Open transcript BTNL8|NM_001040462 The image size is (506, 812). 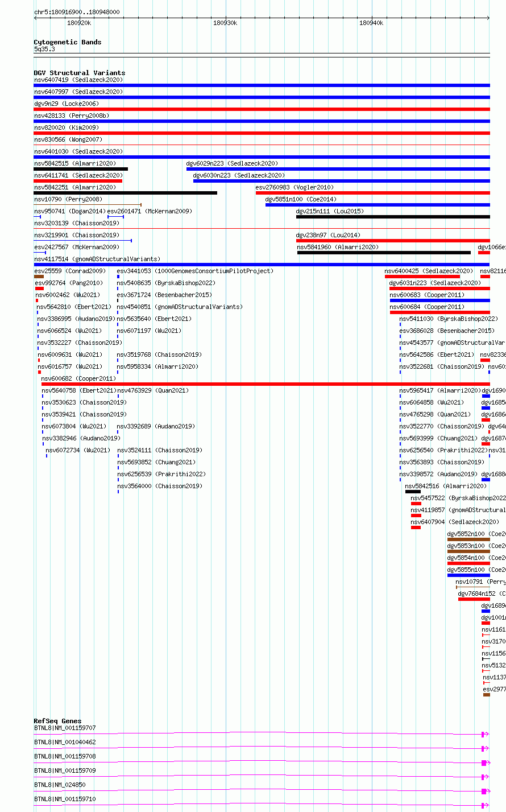(x=262, y=748)
